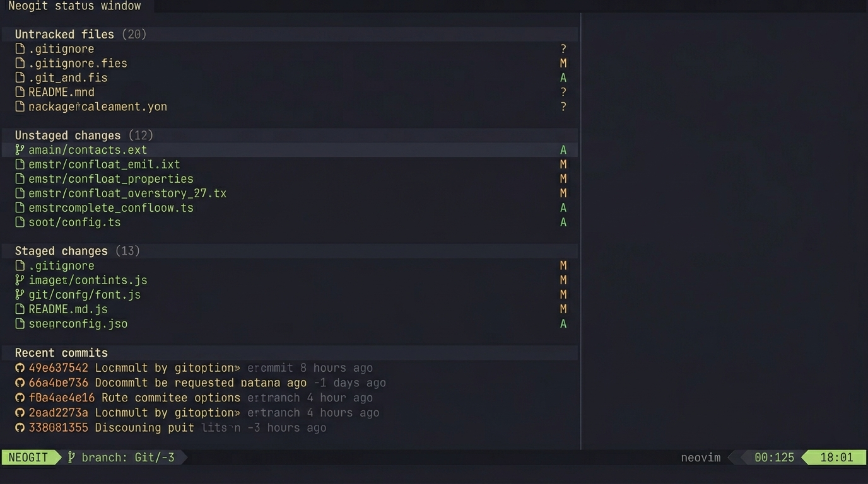Select the git/confg/font.js staged file
868x484 pixels.
click(x=85, y=294)
